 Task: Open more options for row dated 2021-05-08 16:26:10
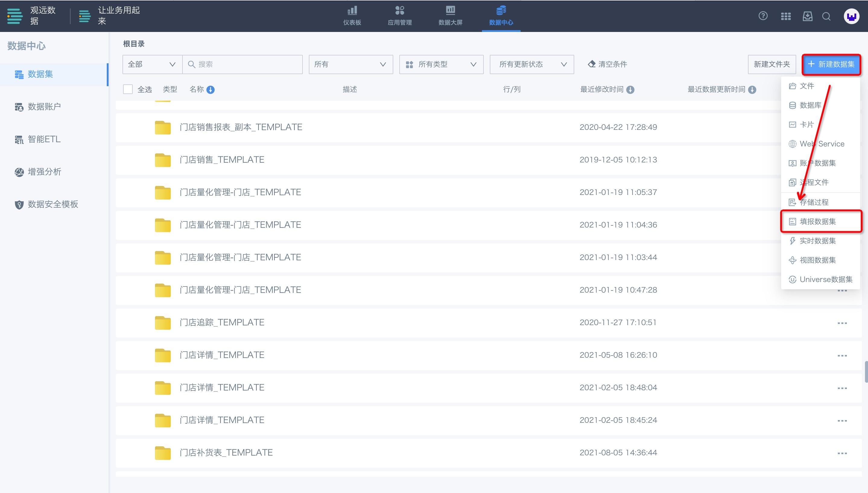[x=842, y=356]
